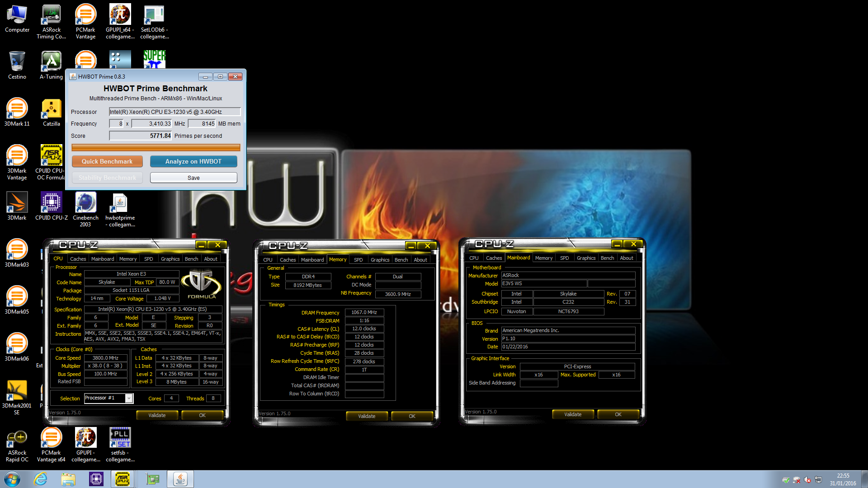Click Analyze on HWBOT button
The image size is (868, 488).
[193, 161]
